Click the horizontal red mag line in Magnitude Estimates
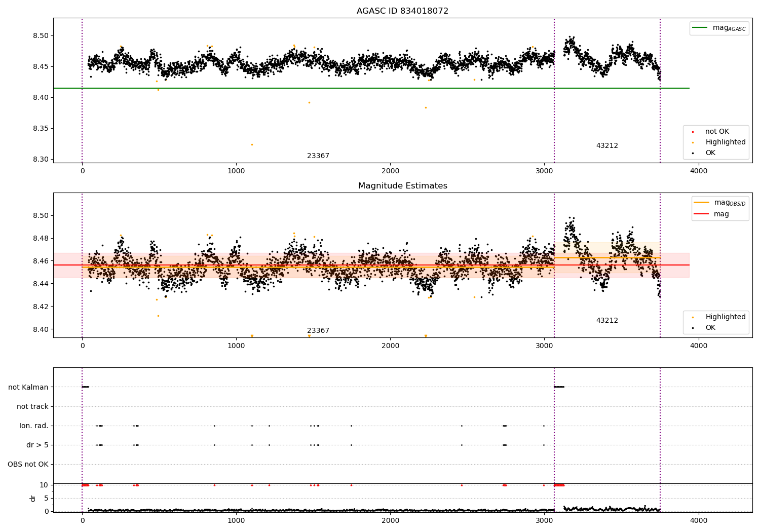Screen dimensions: 760x532 coord(371,265)
